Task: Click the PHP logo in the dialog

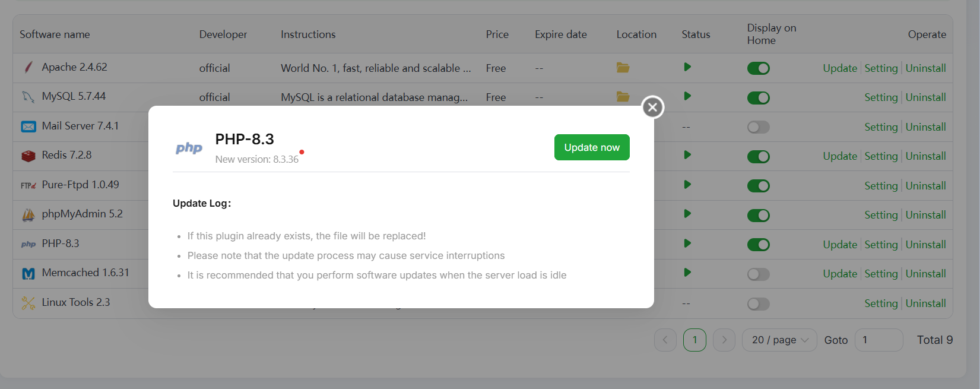Action: pos(189,148)
